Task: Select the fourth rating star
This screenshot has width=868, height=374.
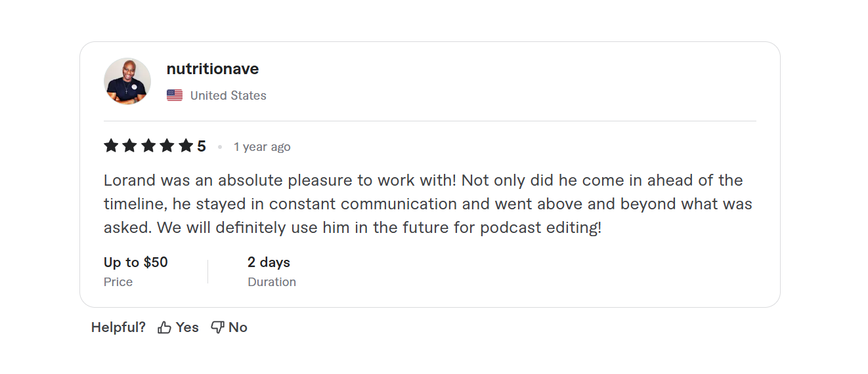Action: [167, 146]
